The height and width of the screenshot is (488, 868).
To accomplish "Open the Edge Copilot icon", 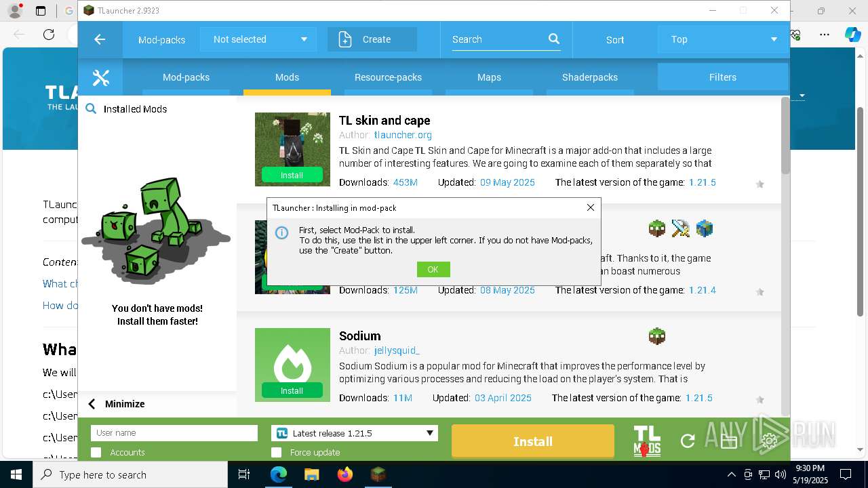I will pyautogui.click(x=852, y=35).
